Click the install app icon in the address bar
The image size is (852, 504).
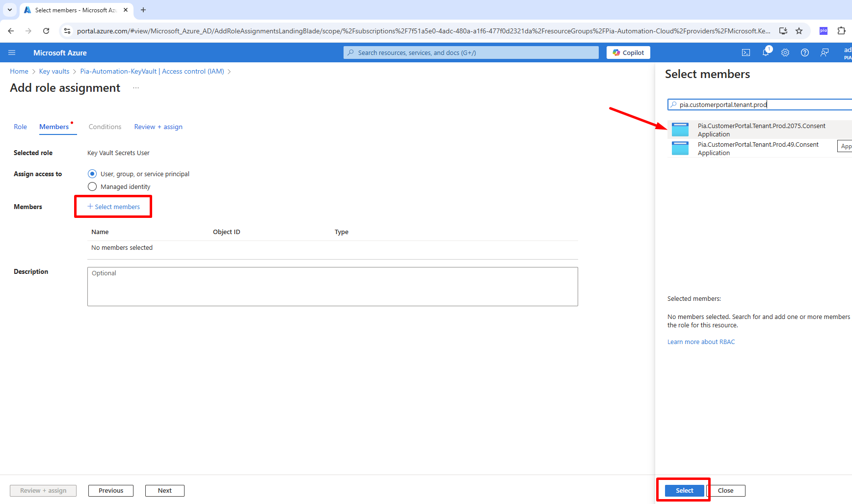pos(783,31)
